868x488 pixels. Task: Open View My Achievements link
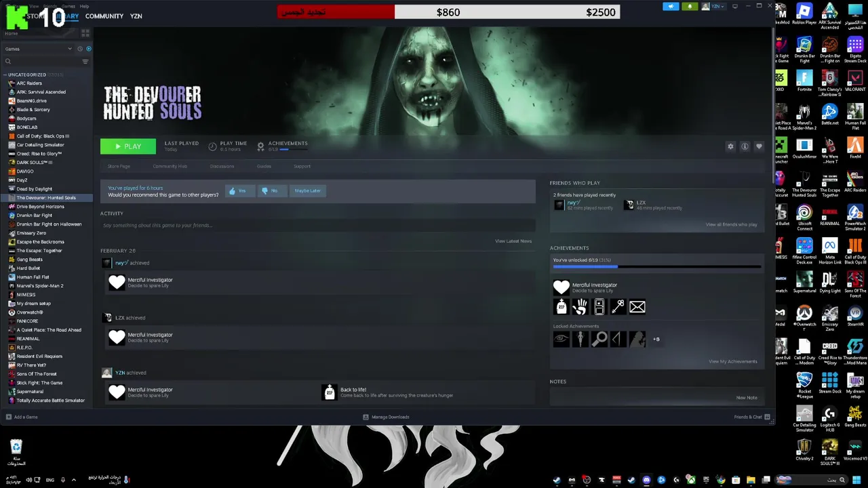[x=733, y=361]
